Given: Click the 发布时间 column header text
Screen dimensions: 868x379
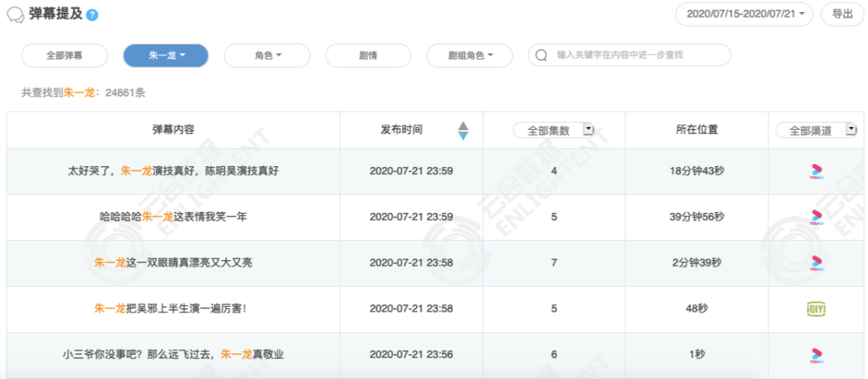Looking at the screenshot, I should (401, 129).
